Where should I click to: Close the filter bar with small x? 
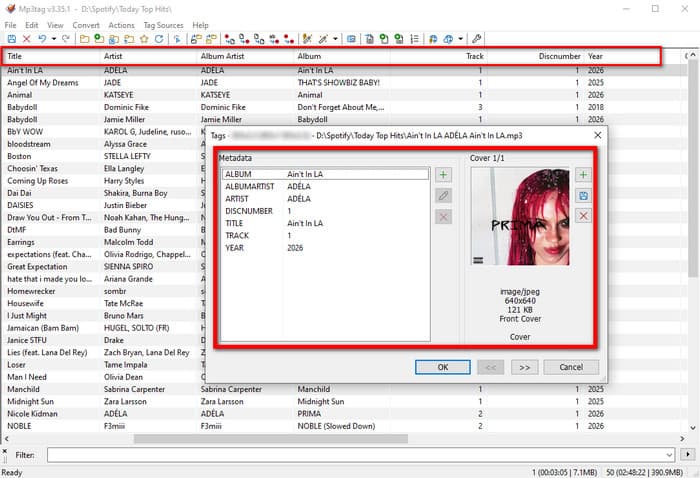(4, 451)
